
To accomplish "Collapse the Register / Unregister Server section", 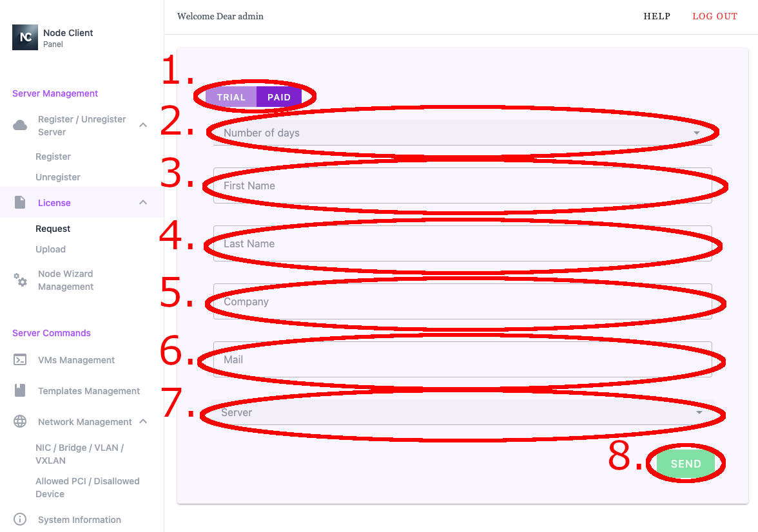I will pyautogui.click(x=143, y=125).
